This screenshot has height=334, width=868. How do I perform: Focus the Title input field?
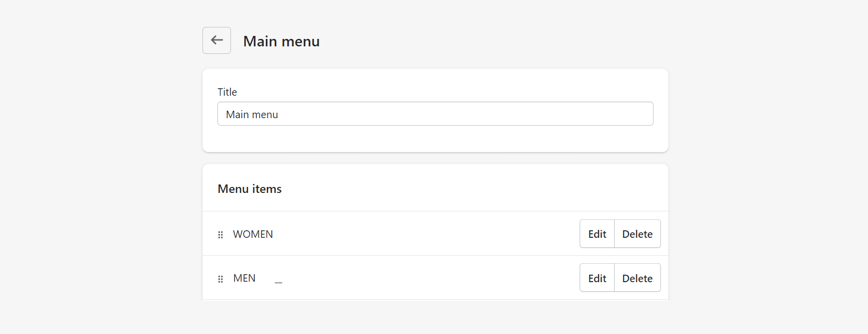coord(435,114)
